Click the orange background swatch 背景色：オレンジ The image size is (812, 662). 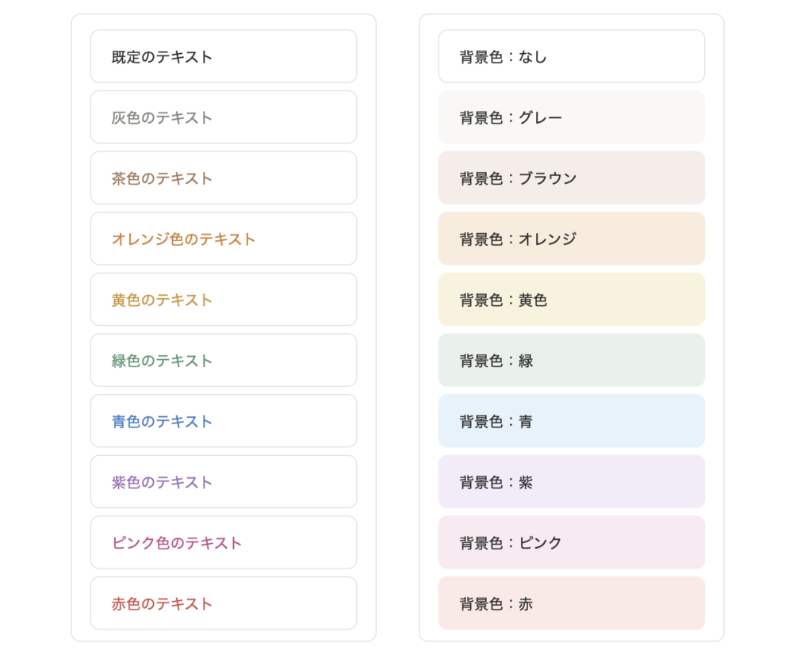click(x=572, y=239)
